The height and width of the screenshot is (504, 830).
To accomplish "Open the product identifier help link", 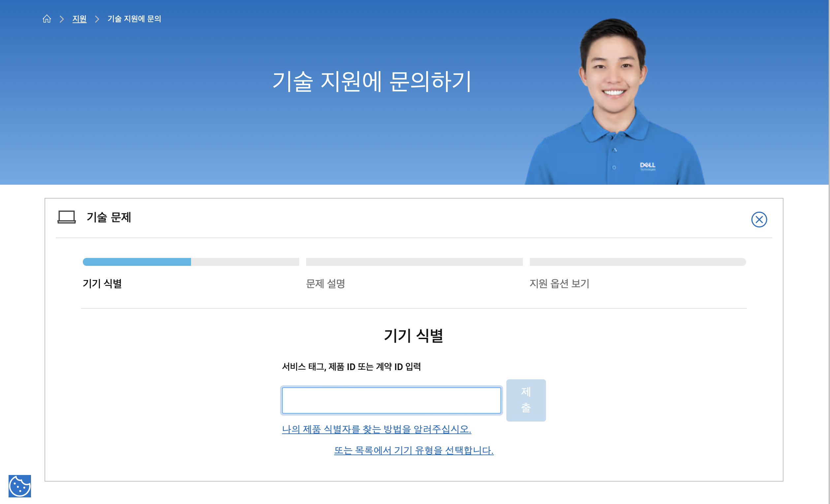I will [377, 429].
